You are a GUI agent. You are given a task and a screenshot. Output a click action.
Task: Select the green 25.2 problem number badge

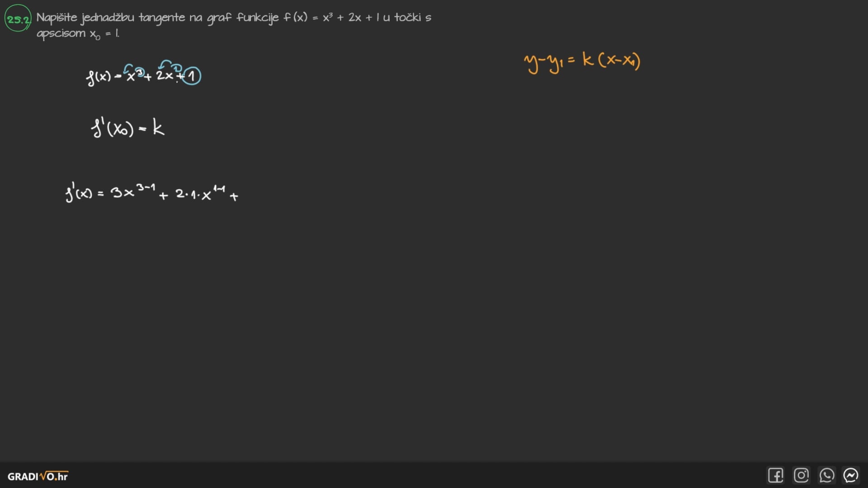click(18, 19)
